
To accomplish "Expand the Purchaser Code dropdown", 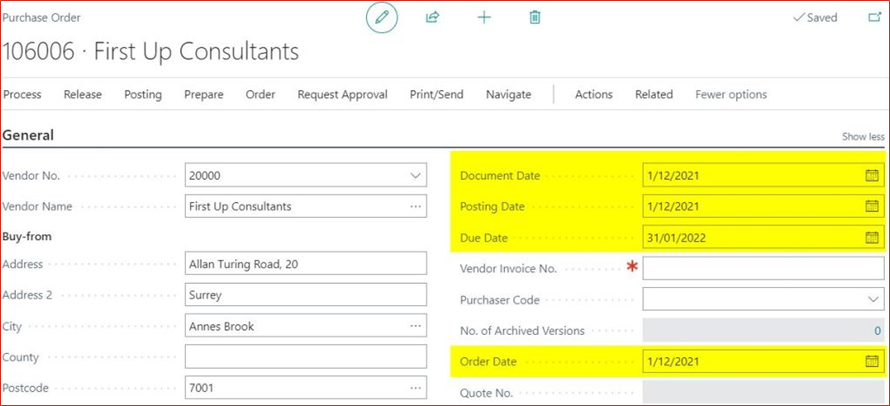I will tap(873, 299).
